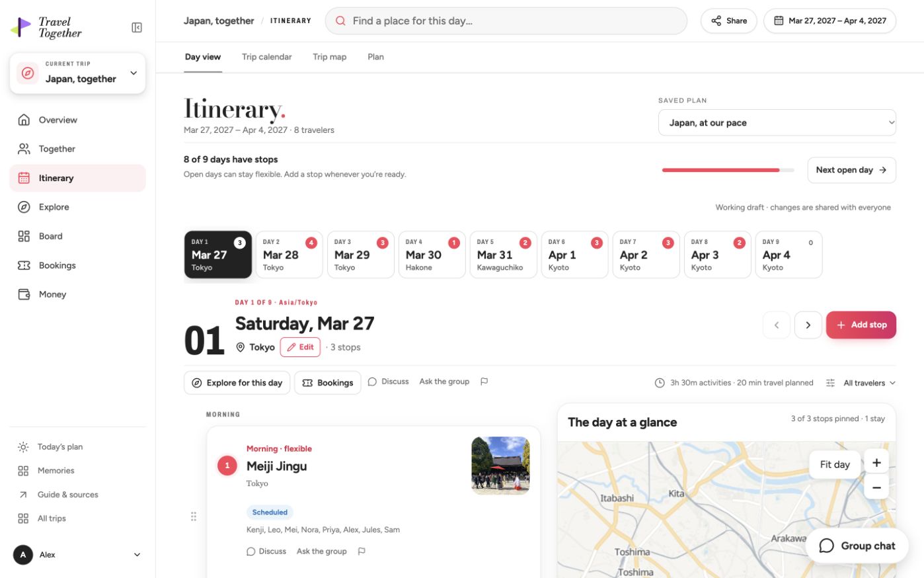Screen dimensions: 924x578
Task: Click the Japan, together breadcrumb
Action: click(x=219, y=21)
